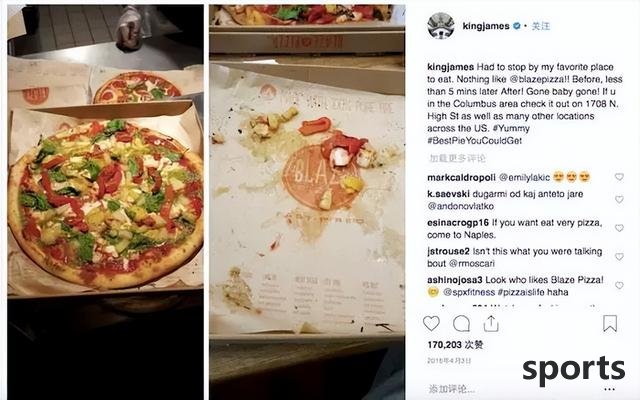This screenshot has height=400, width=640.
Task: Like k.saevski's comment
Action: pos(619,199)
